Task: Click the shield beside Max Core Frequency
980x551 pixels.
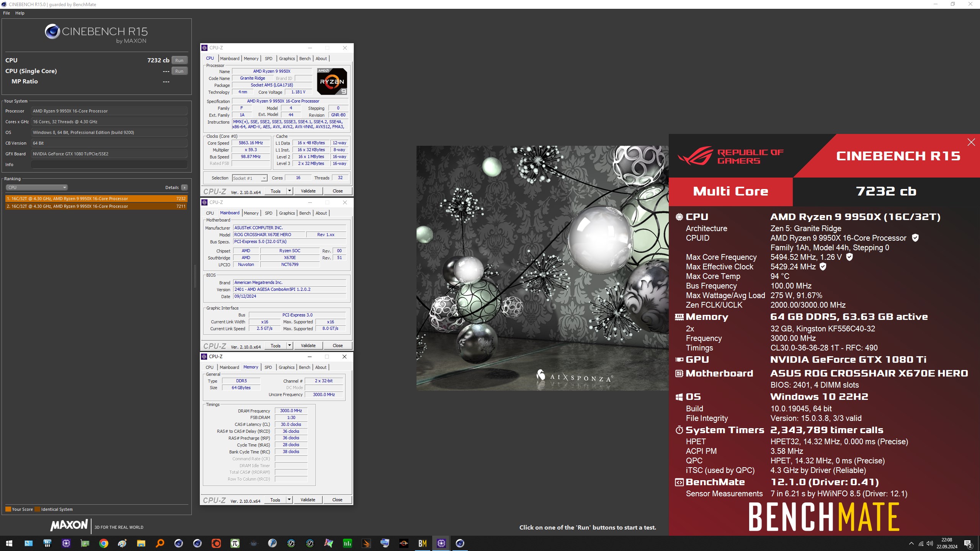Action: pos(849,257)
